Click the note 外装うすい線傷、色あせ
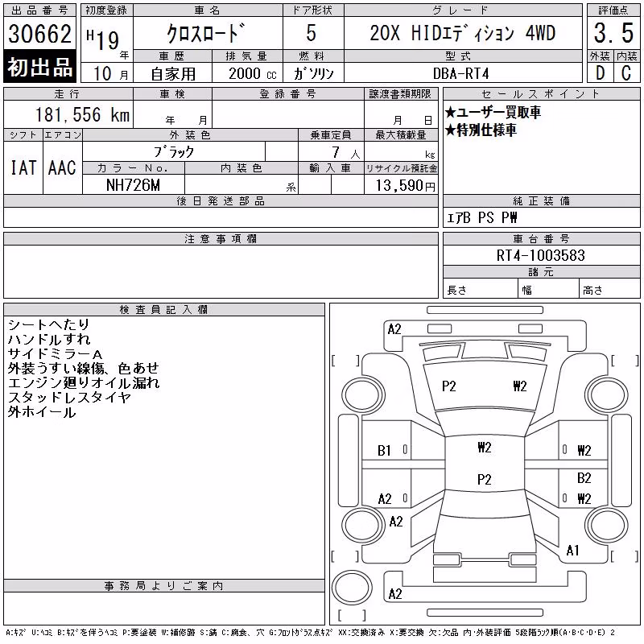Screen dimensions: 644x644 pyautogui.click(x=84, y=369)
